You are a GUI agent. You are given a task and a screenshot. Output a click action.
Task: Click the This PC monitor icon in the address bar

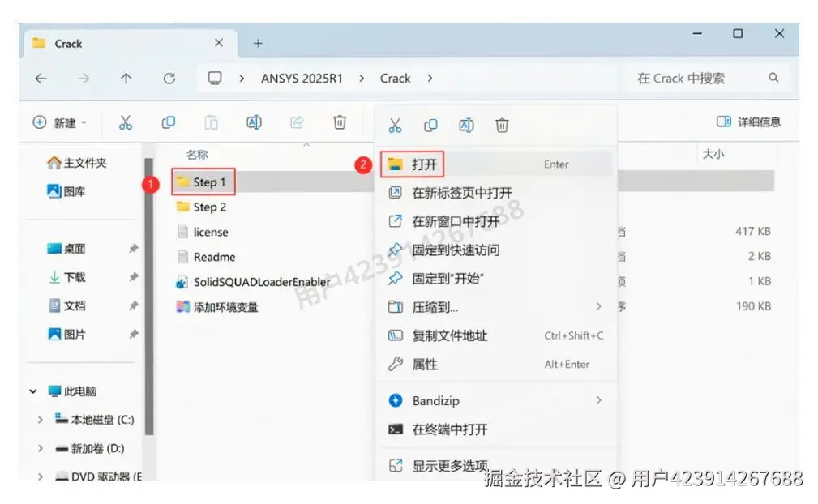pyautogui.click(x=214, y=78)
